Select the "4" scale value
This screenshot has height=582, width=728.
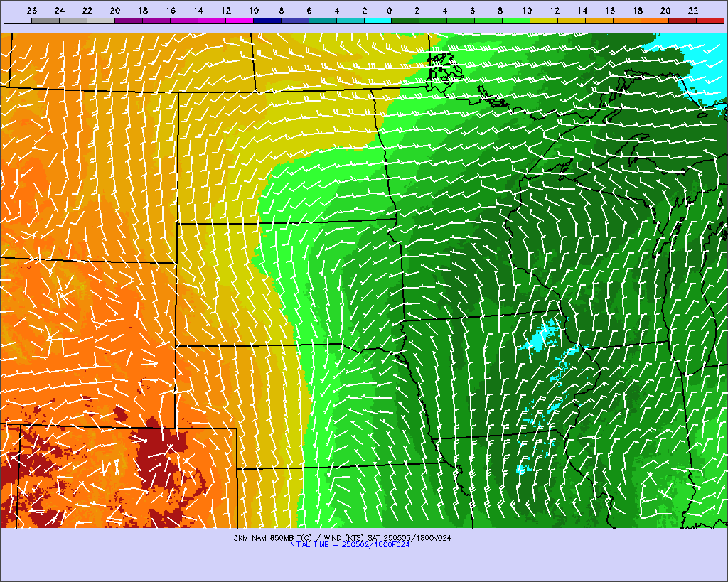click(x=445, y=10)
